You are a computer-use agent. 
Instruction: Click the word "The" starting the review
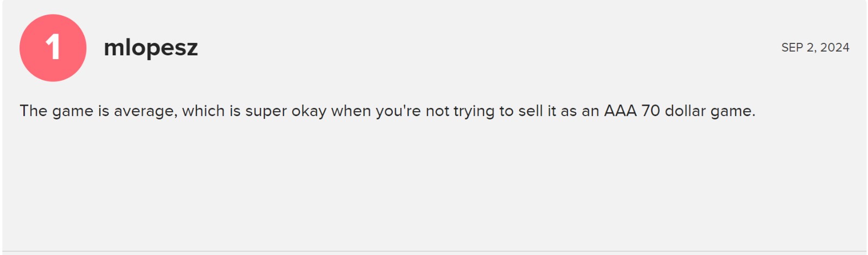pyautogui.click(x=34, y=111)
